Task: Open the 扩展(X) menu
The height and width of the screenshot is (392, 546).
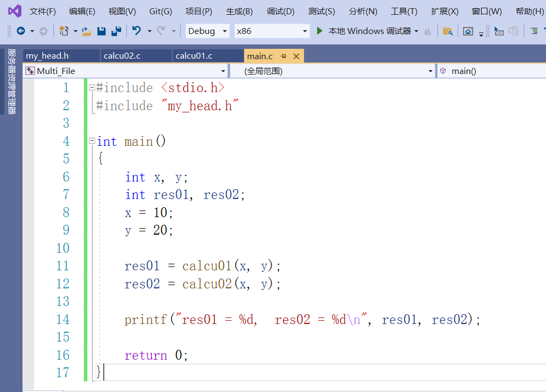Action: pos(444,12)
